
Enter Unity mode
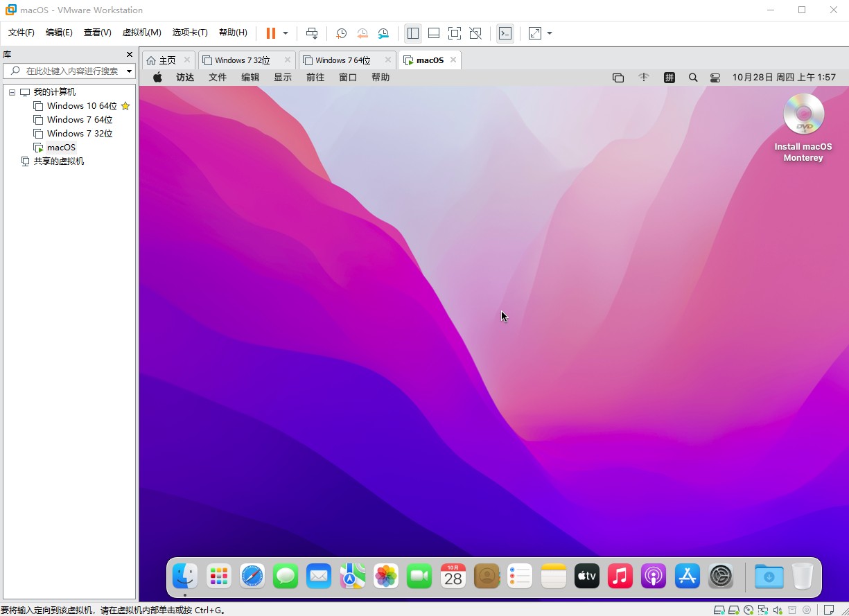475,33
